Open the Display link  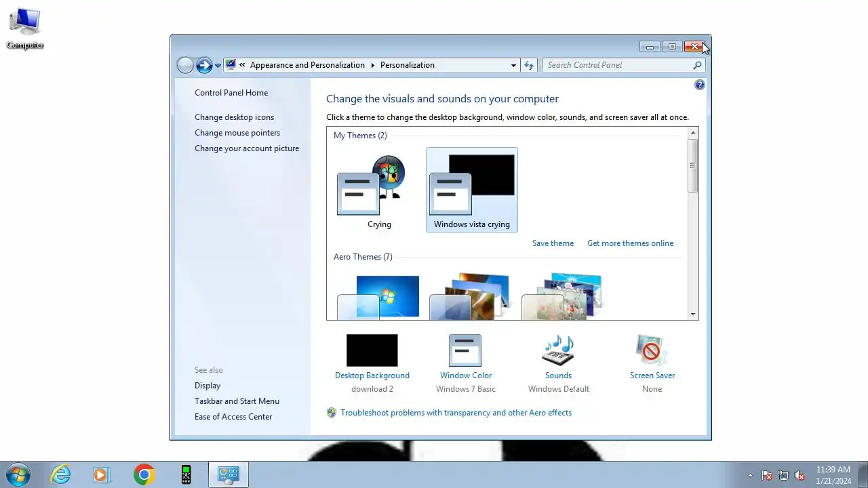(208, 386)
